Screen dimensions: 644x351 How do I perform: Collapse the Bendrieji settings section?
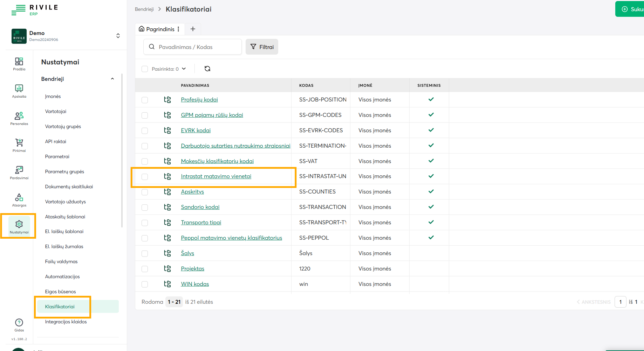(112, 79)
